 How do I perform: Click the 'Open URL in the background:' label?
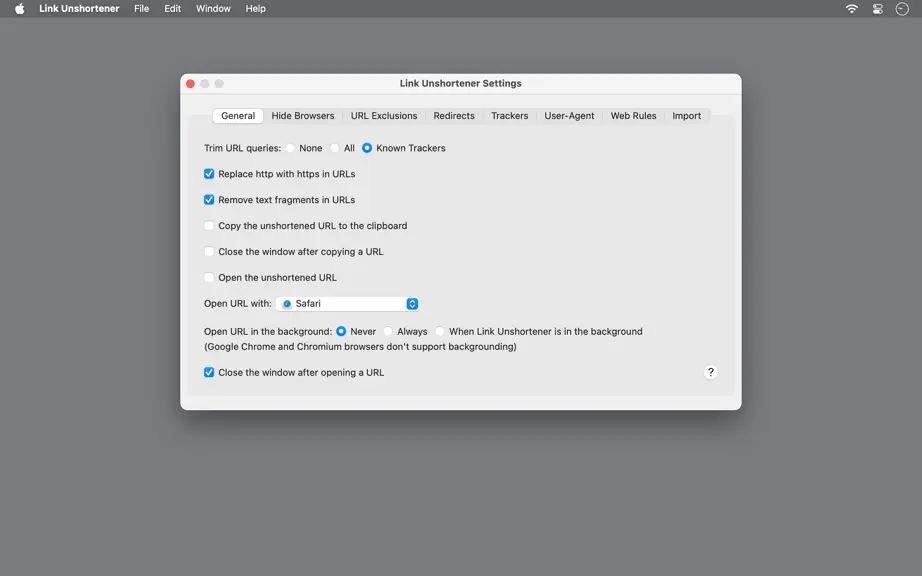(268, 331)
